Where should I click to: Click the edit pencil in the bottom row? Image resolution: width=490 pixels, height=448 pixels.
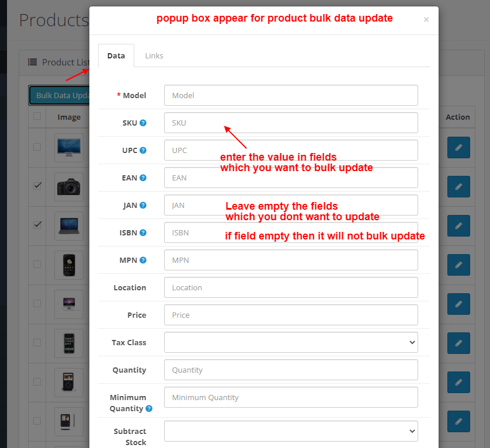(x=458, y=421)
